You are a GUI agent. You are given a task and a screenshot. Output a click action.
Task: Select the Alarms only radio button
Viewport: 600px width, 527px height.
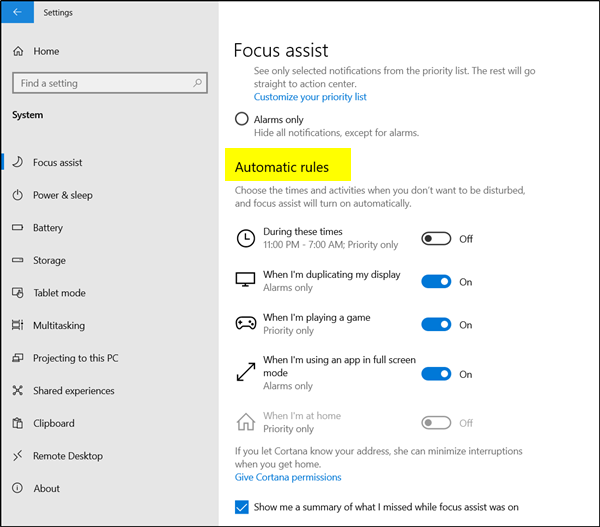pos(241,119)
